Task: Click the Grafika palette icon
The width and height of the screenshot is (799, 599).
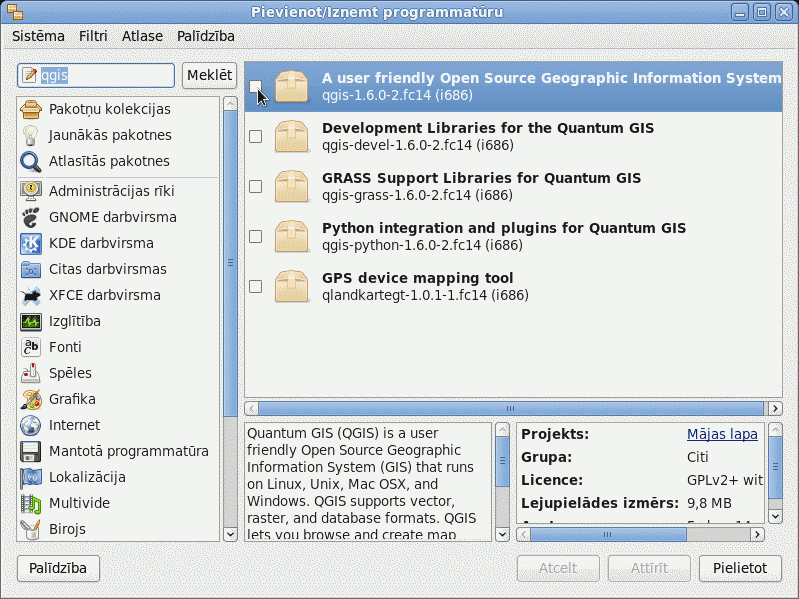Action: (31, 399)
